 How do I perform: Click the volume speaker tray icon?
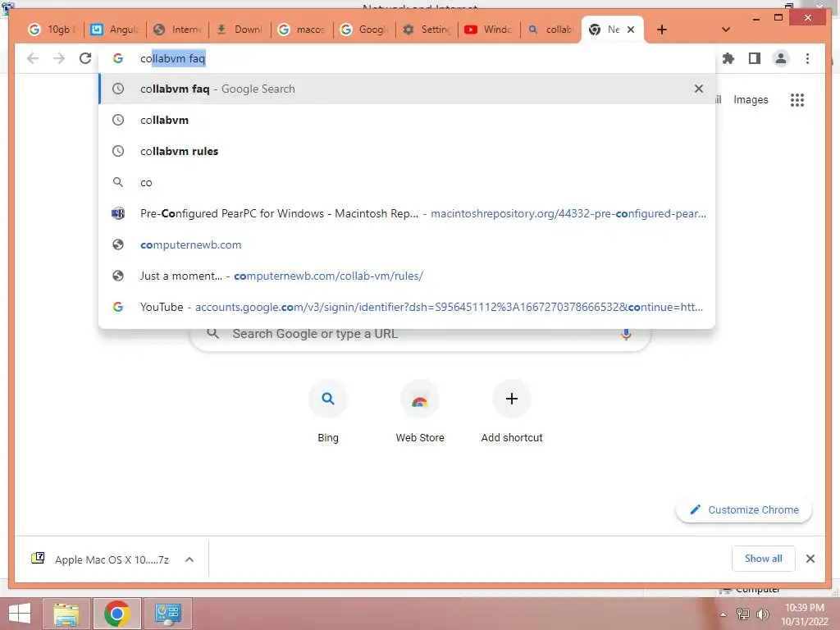[x=763, y=614]
